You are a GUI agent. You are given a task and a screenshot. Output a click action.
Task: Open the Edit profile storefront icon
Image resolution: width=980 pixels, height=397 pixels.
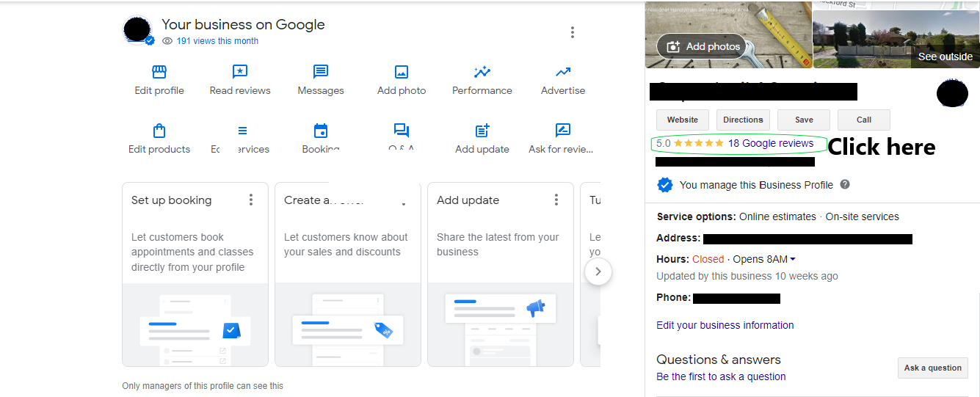click(x=159, y=72)
